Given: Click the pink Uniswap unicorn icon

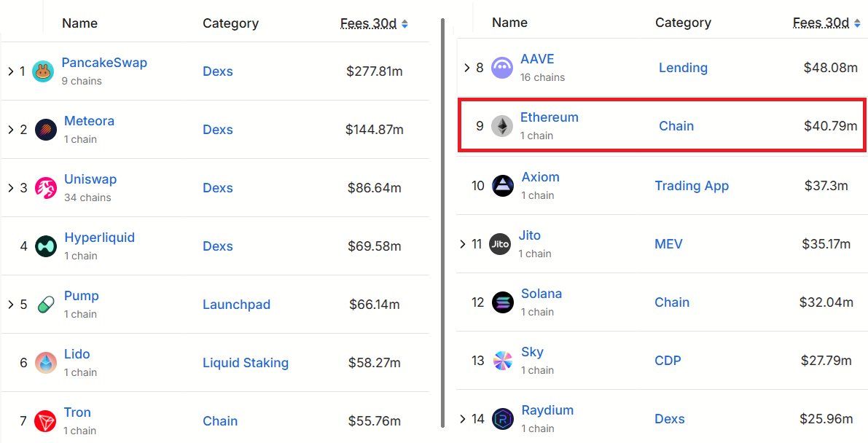Looking at the screenshot, I should coord(46,188).
